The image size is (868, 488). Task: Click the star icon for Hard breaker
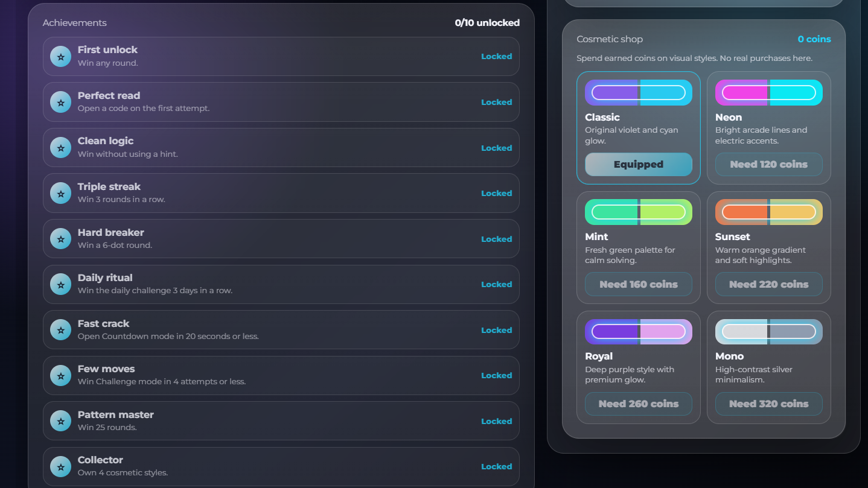coord(60,239)
